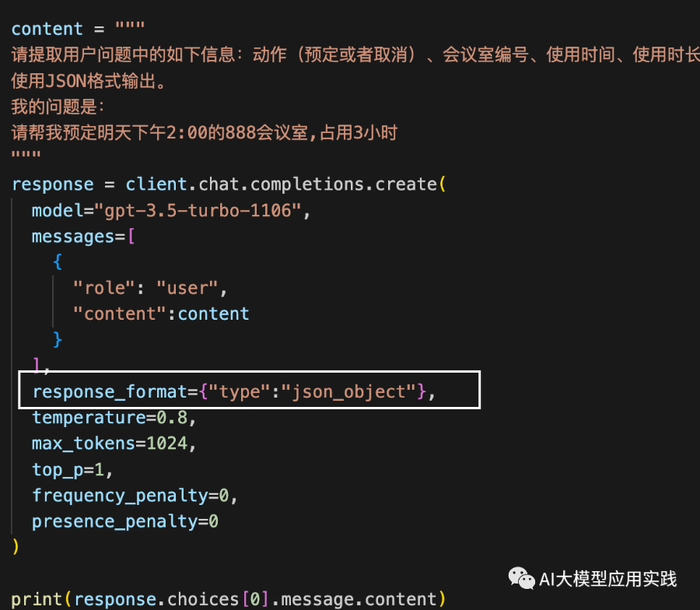Click the line 使用JSON格式输出
700x610 pixels.
(x=88, y=81)
